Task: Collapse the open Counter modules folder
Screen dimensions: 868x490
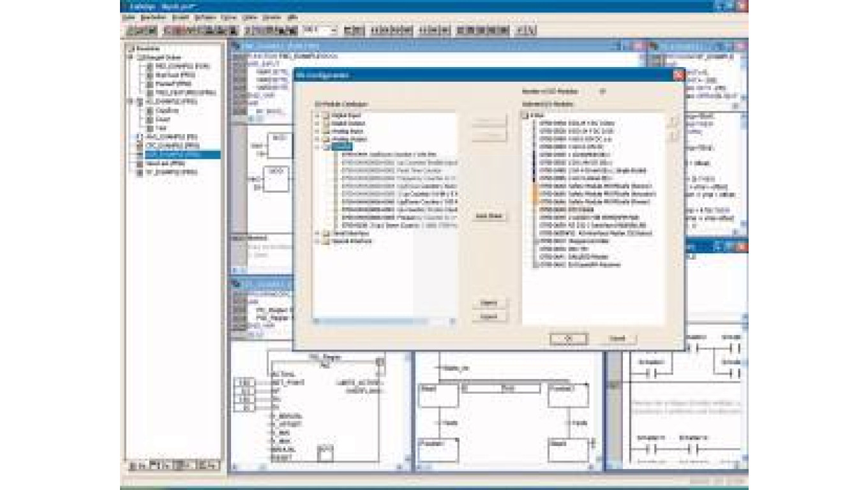Action: pyautogui.click(x=317, y=145)
